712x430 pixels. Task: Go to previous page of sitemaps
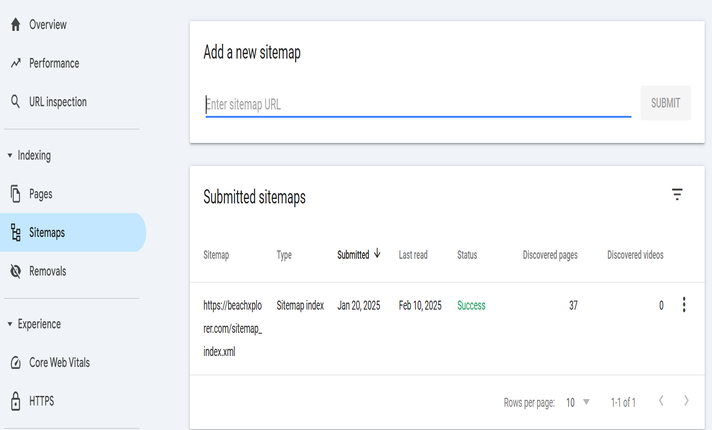[660, 401]
